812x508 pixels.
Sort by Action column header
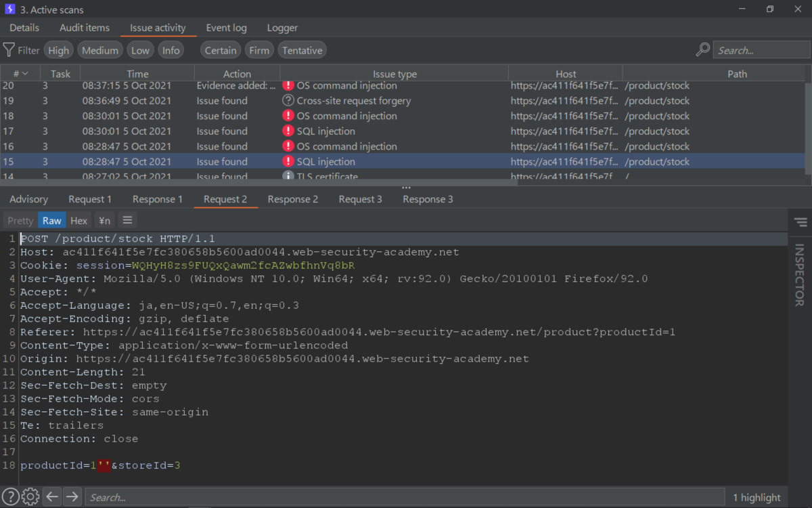coord(237,74)
